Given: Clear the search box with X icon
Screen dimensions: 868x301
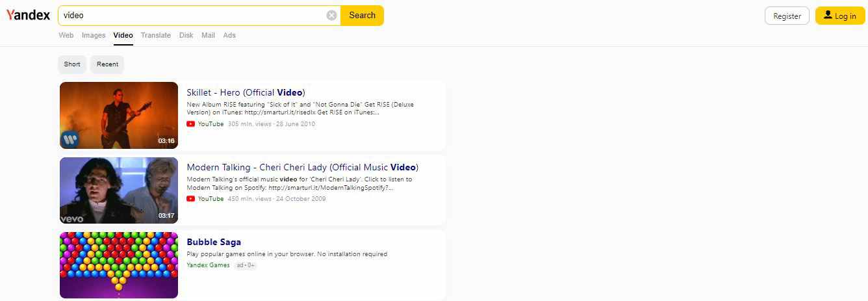Looking at the screenshot, I should 331,16.
